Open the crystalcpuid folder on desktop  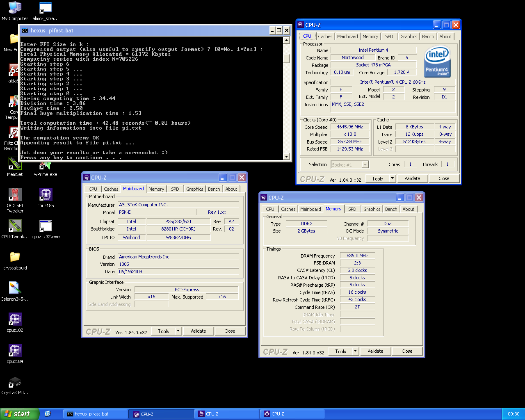15,260
